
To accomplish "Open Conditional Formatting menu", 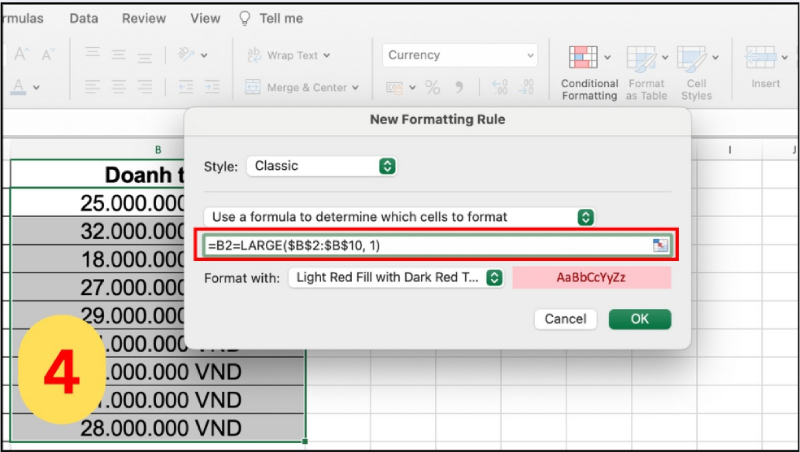I will coord(589,73).
